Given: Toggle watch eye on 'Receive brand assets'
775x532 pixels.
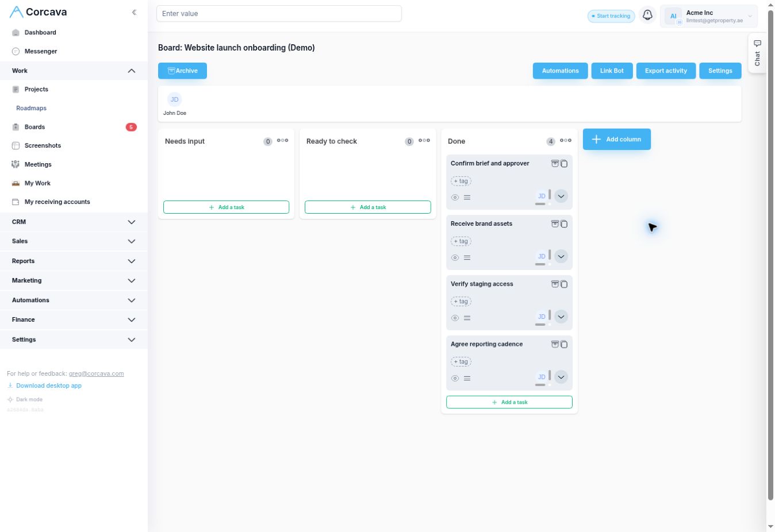Looking at the screenshot, I should [455, 258].
